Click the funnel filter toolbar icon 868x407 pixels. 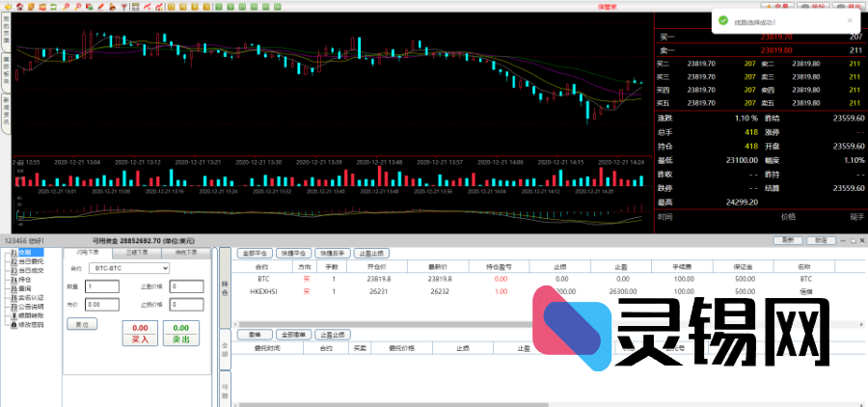(x=123, y=7)
